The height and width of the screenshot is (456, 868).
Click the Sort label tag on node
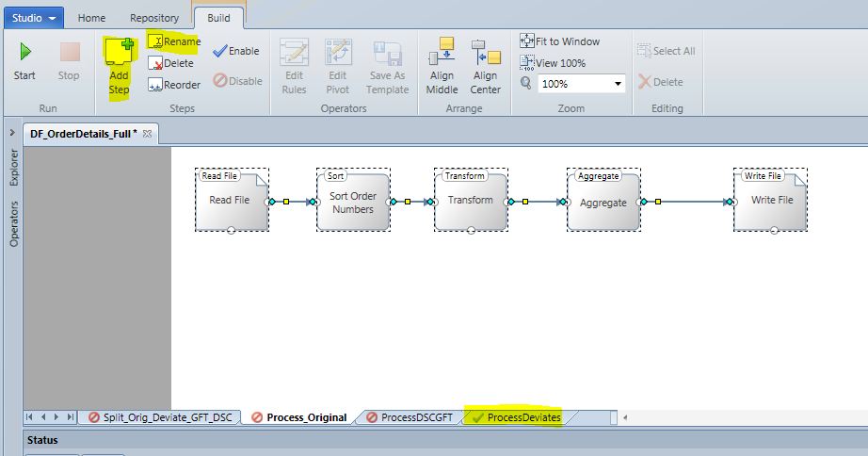(x=335, y=175)
